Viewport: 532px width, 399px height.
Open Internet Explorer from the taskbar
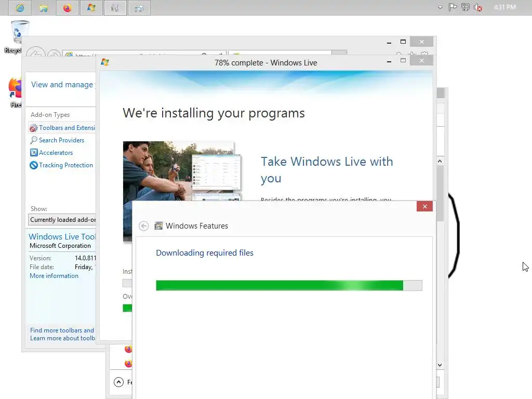coord(20,8)
